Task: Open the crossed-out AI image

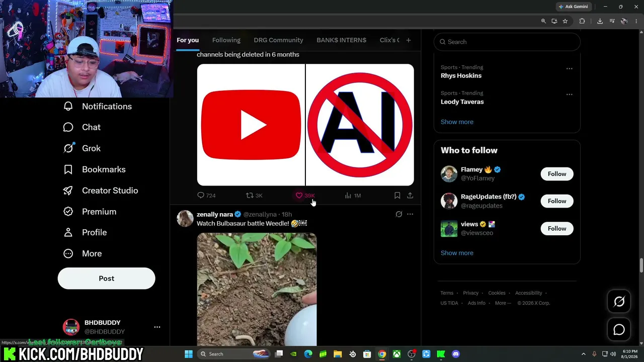Action: 360,125
